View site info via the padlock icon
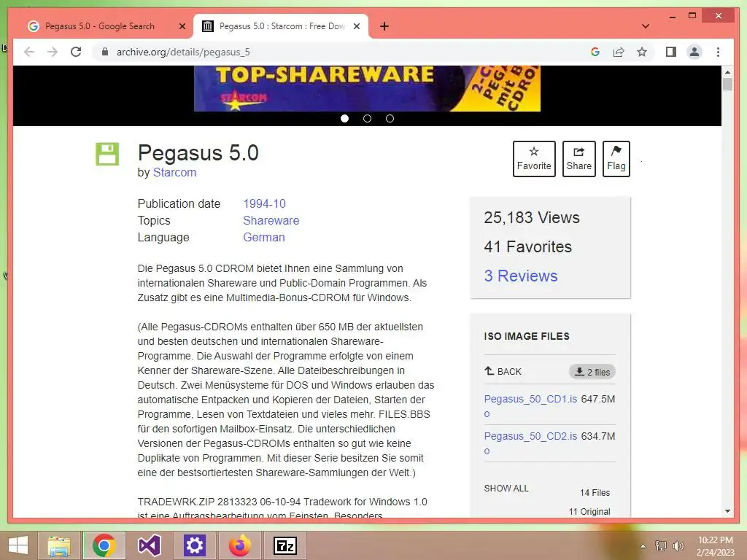This screenshot has width=747, height=560. [x=105, y=52]
